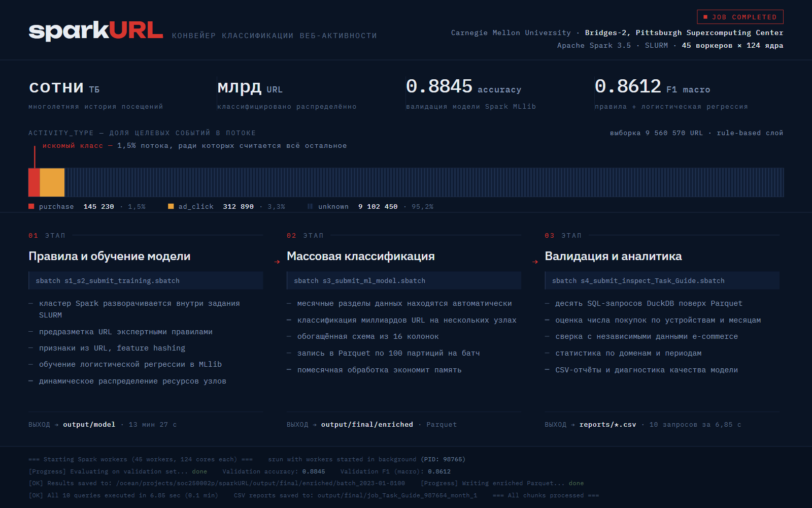Click the выборка 9 560 570 URL caption
This screenshot has width=812, height=508.
pyautogui.click(x=656, y=133)
